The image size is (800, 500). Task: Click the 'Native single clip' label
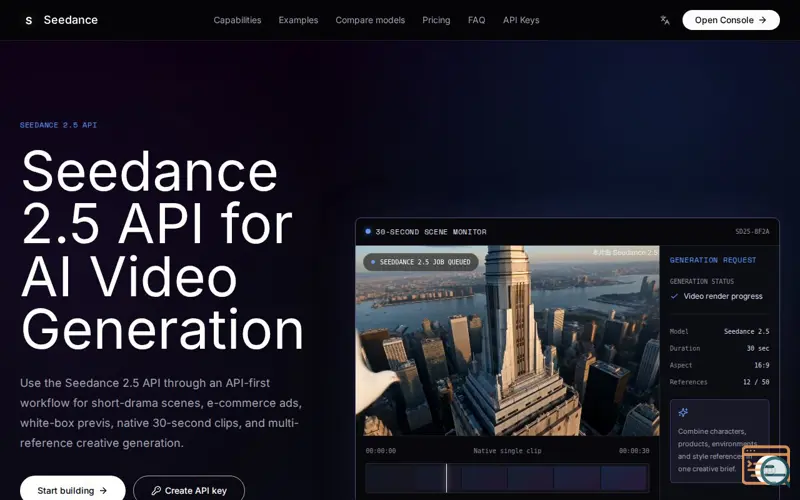(x=507, y=451)
